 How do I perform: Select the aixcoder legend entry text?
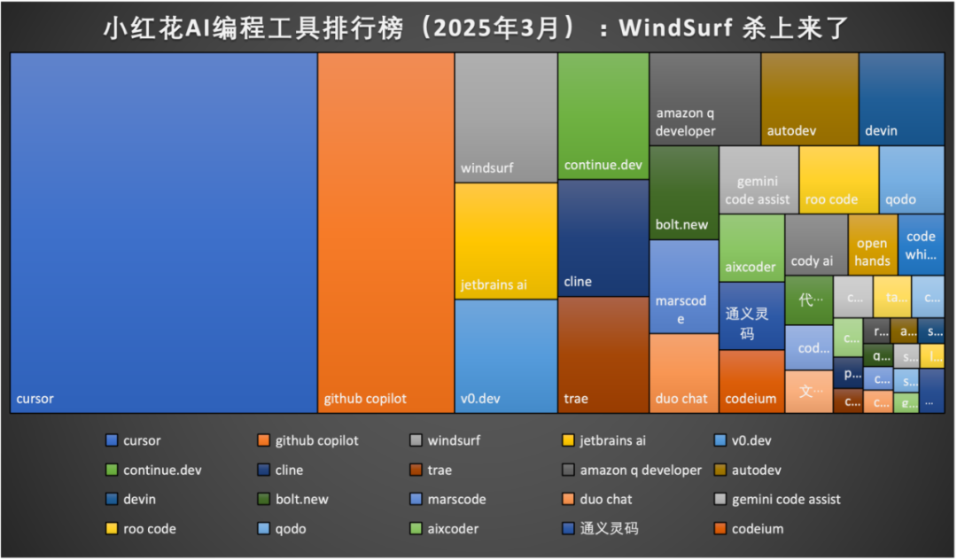coord(453,529)
